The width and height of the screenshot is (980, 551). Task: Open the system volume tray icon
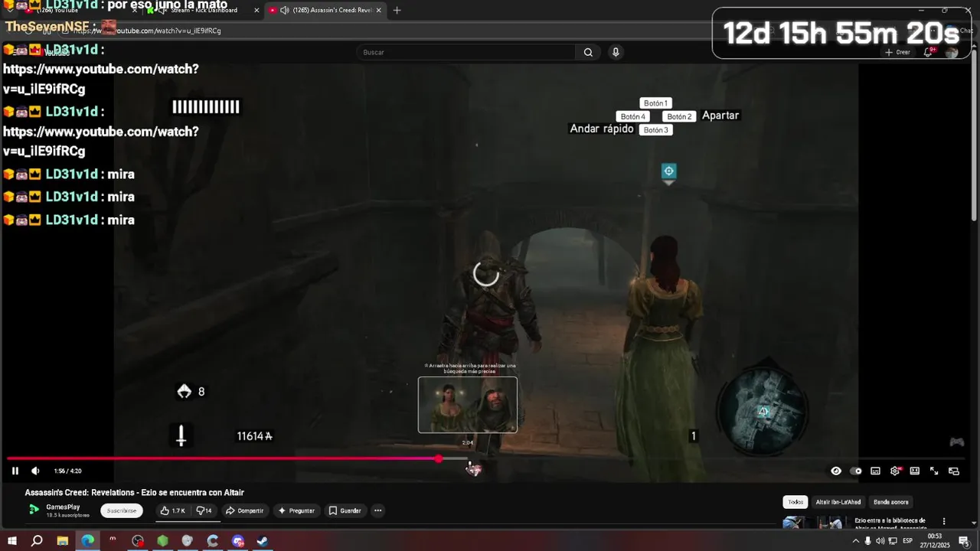880,541
